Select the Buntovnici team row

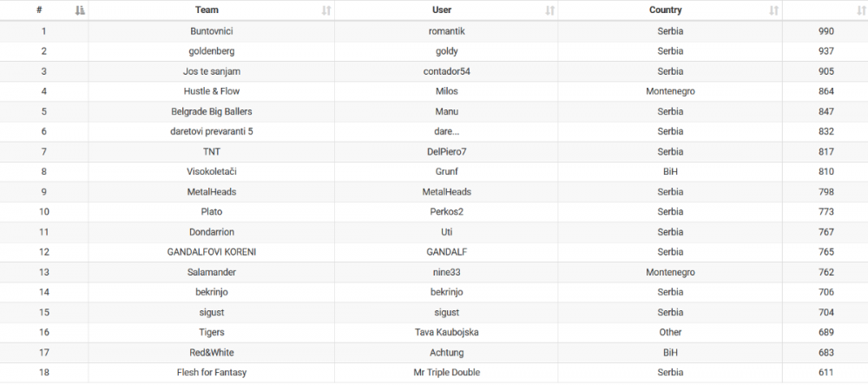[212, 31]
